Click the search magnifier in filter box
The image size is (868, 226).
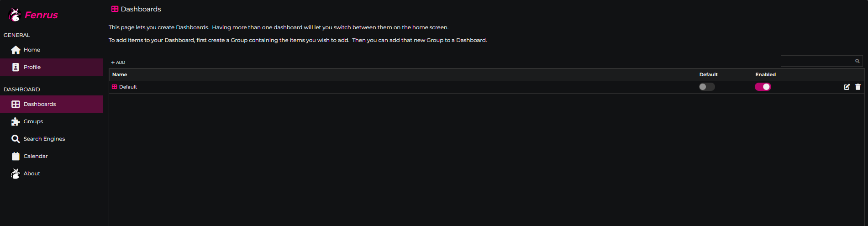[857, 61]
